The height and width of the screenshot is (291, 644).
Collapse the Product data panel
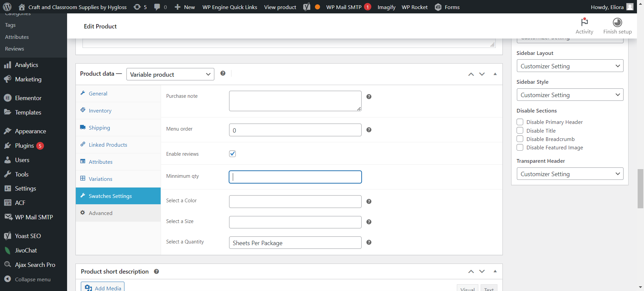click(495, 74)
